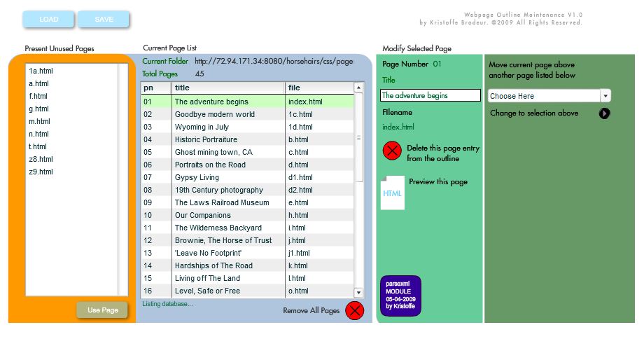
Task: Select row 'Leave No Footprint'
Action: click(247, 253)
